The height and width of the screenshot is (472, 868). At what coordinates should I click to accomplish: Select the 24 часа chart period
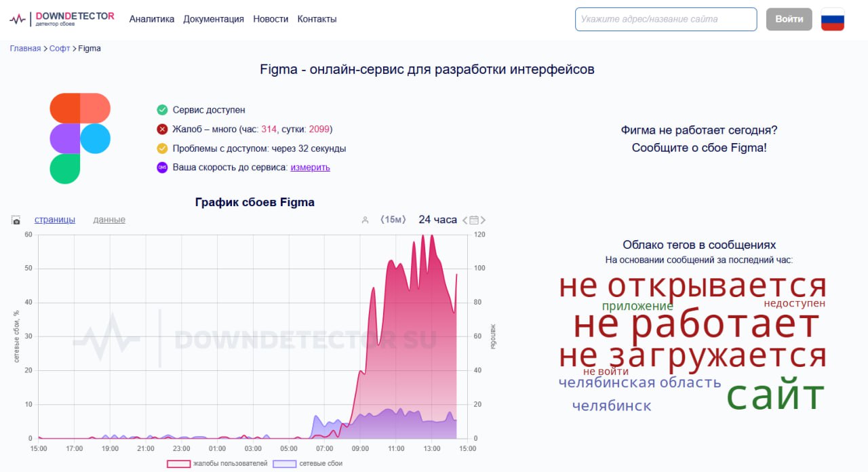click(438, 220)
